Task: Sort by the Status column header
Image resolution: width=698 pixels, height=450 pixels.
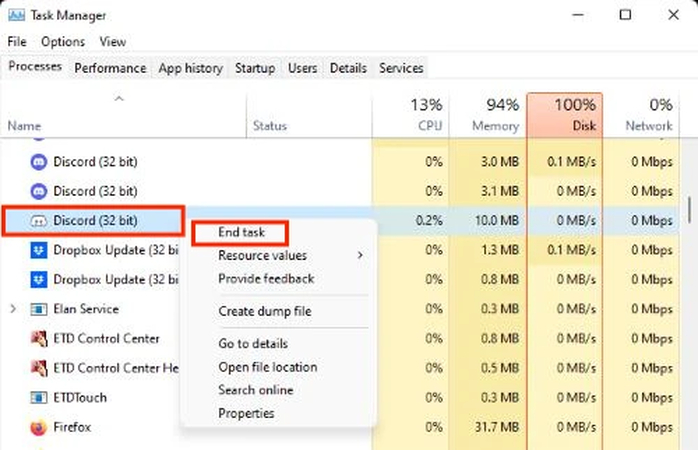Action: tap(309, 115)
